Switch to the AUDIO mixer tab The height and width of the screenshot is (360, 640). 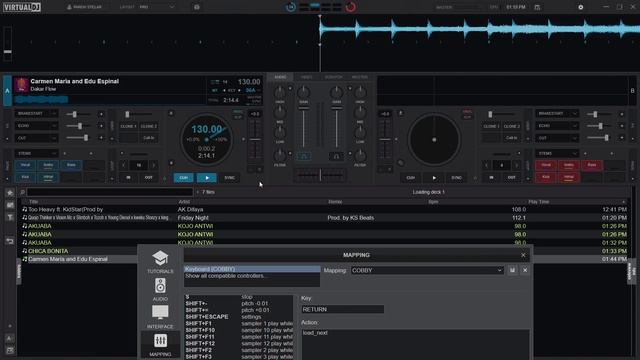pyautogui.click(x=280, y=77)
